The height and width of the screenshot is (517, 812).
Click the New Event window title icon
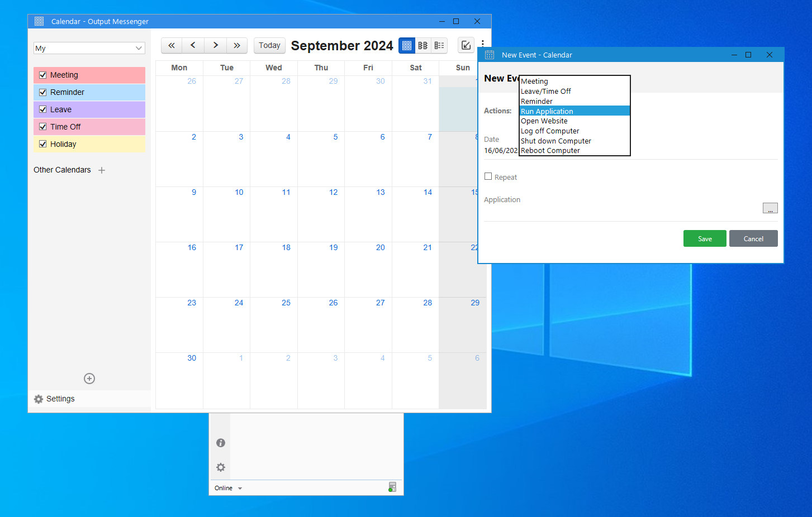point(490,55)
